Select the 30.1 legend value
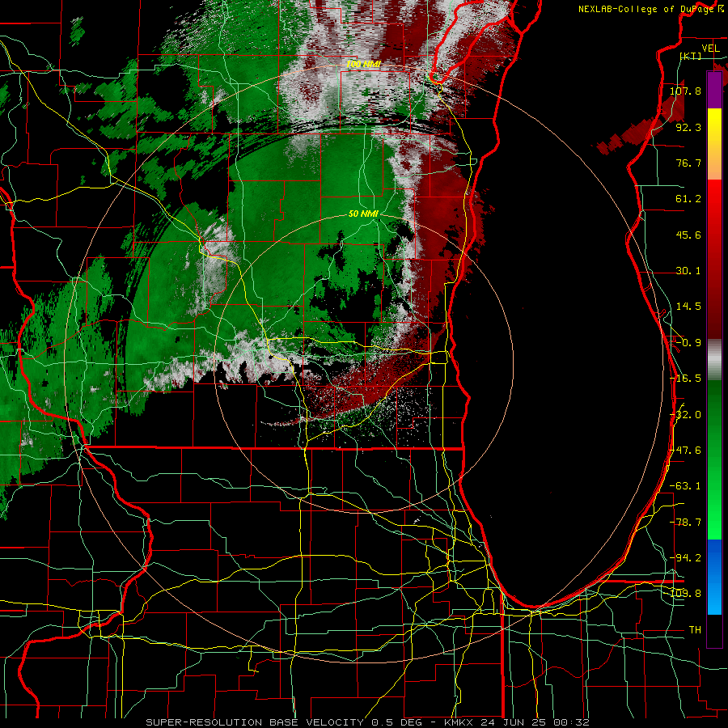The image size is (728, 728). [x=688, y=271]
